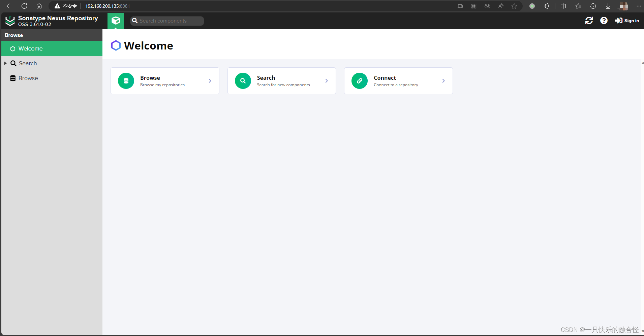644x336 pixels.
Task: Click the not-secure warning icon in address bar
Action: pos(57,6)
